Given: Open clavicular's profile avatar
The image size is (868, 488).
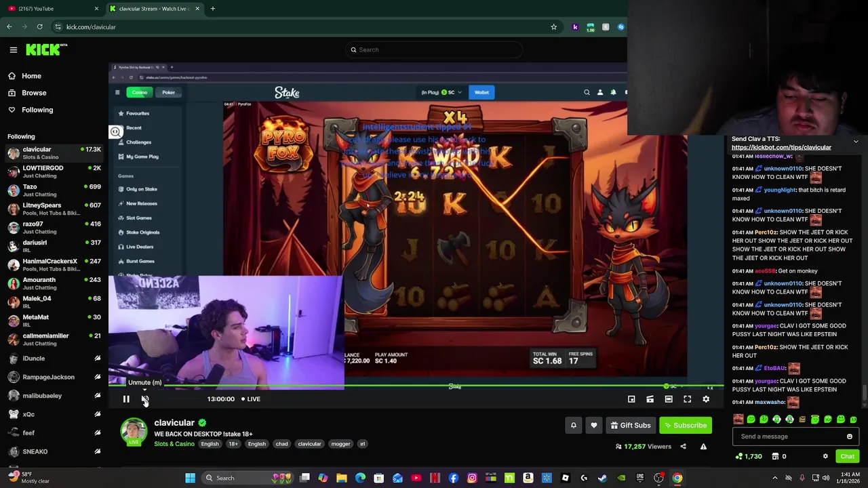Looking at the screenshot, I should [134, 432].
